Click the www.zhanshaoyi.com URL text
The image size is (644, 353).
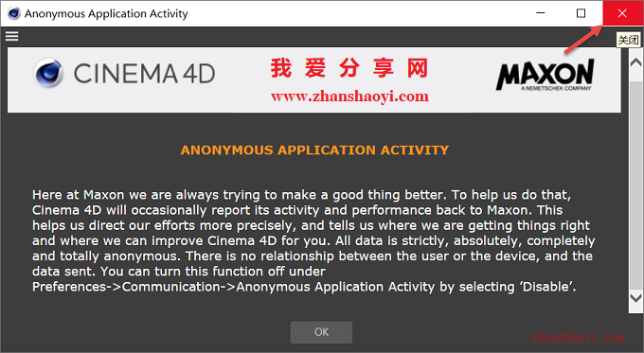pos(349,97)
